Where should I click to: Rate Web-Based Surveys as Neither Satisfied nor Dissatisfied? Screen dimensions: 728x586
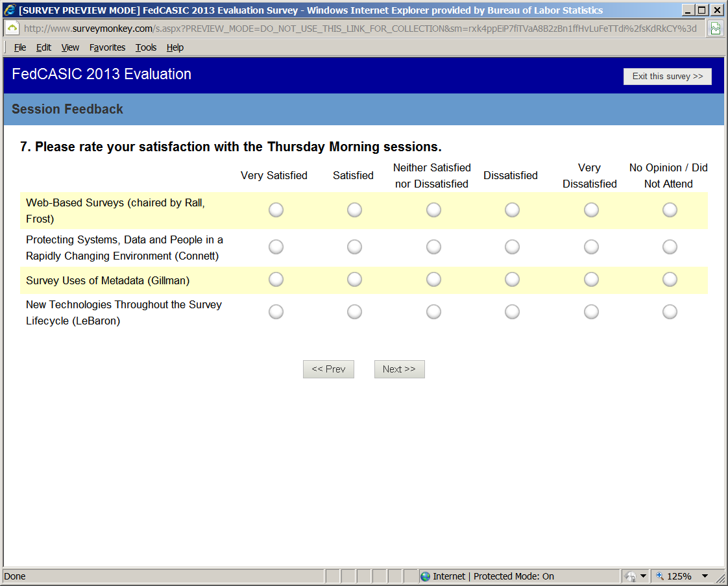[x=433, y=210]
